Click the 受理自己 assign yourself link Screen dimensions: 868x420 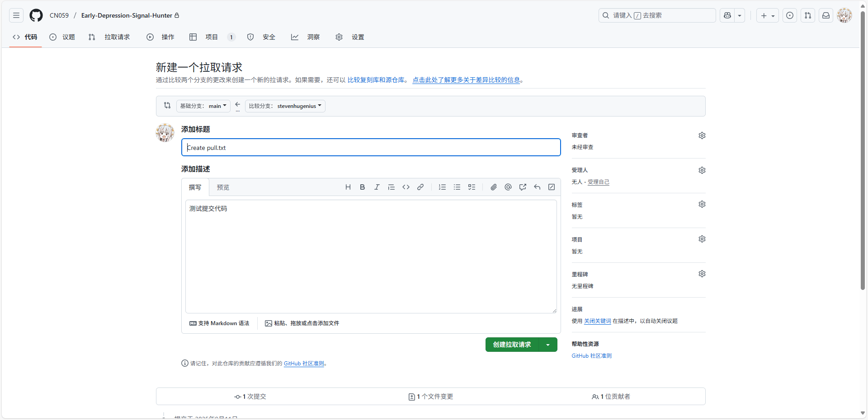pyautogui.click(x=598, y=182)
